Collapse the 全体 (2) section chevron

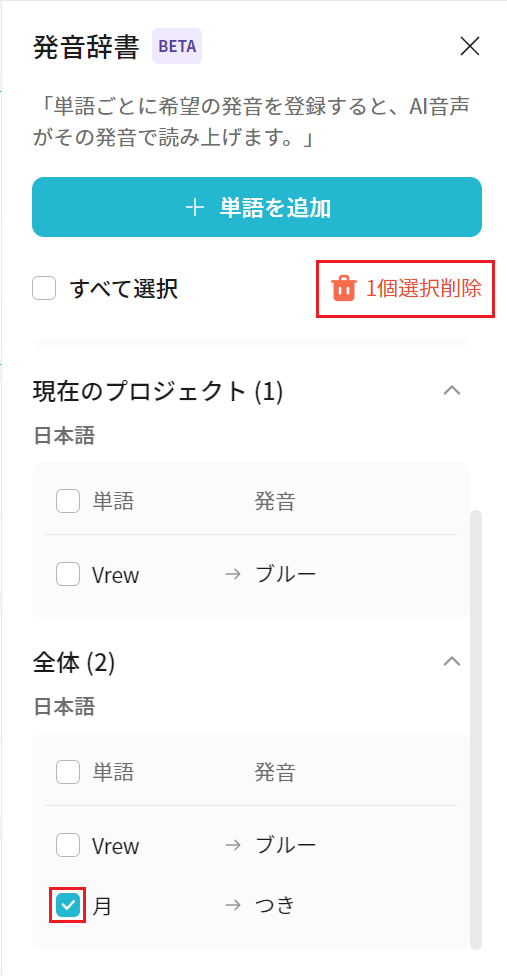(x=452, y=662)
